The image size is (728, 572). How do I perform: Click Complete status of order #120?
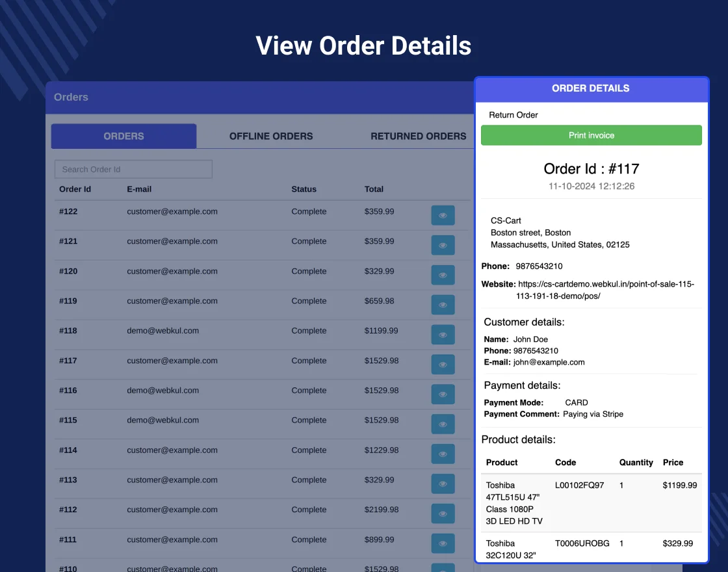309,271
